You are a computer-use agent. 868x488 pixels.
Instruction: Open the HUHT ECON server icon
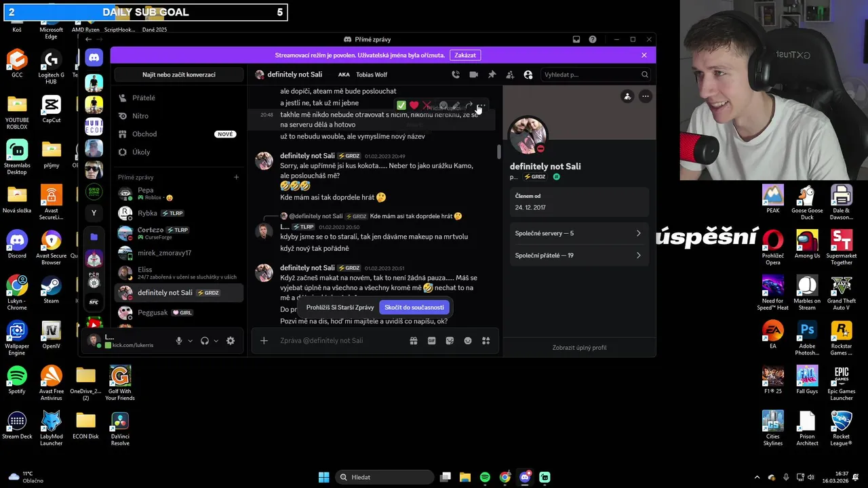[94, 126]
